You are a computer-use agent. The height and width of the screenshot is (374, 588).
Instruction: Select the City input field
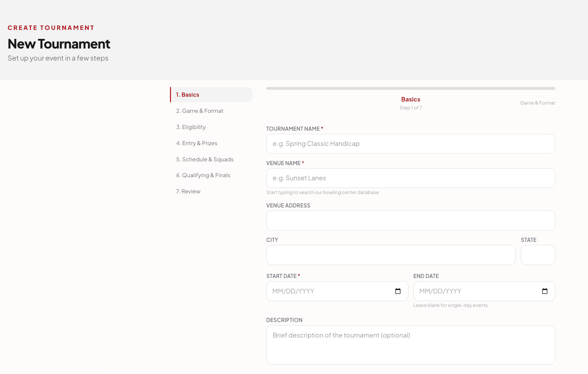(x=391, y=255)
